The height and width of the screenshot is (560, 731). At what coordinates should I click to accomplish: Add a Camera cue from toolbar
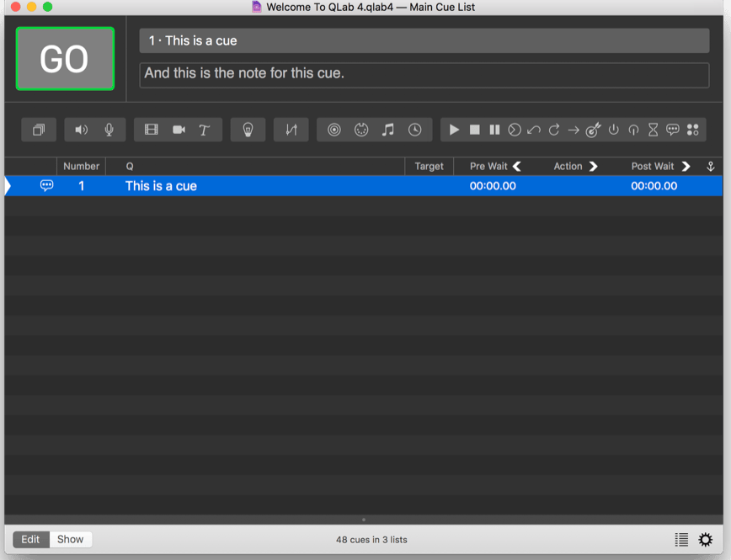pyautogui.click(x=179, y=130)
